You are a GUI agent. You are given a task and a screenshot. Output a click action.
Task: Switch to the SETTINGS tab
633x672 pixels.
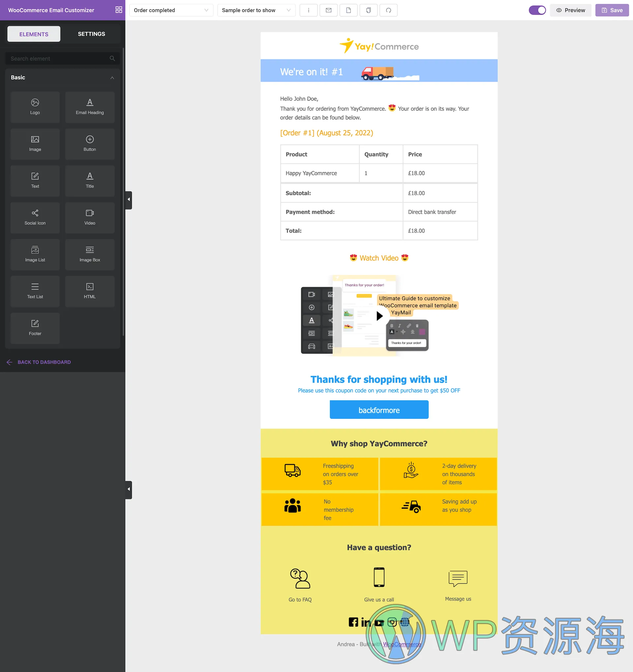click(92, 34)
